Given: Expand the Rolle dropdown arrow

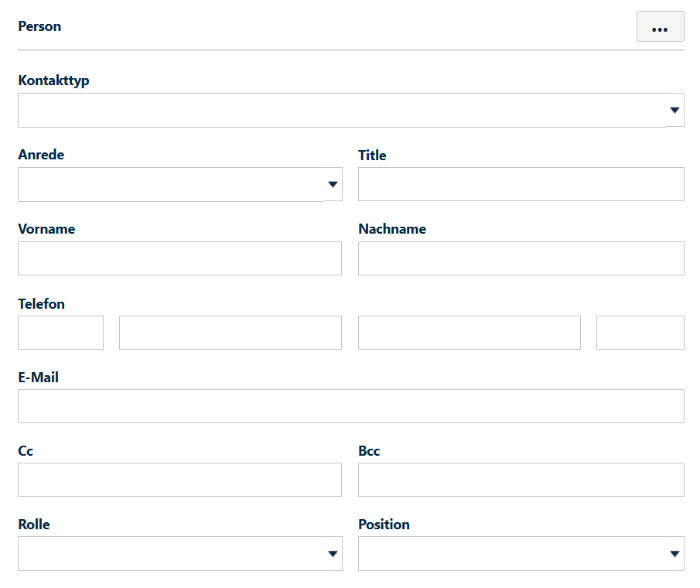Looking at the screenshot, I should pyautogui.click(x=333, y=554).
